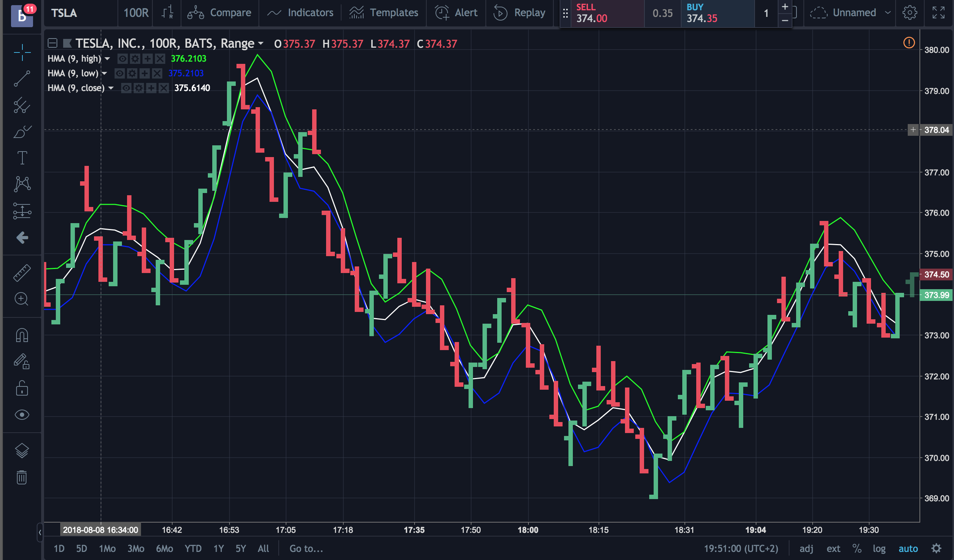The height and width of the screenshot is (560, 954).
Task: Select the brush drawing tool
Action: click(22, 132)
